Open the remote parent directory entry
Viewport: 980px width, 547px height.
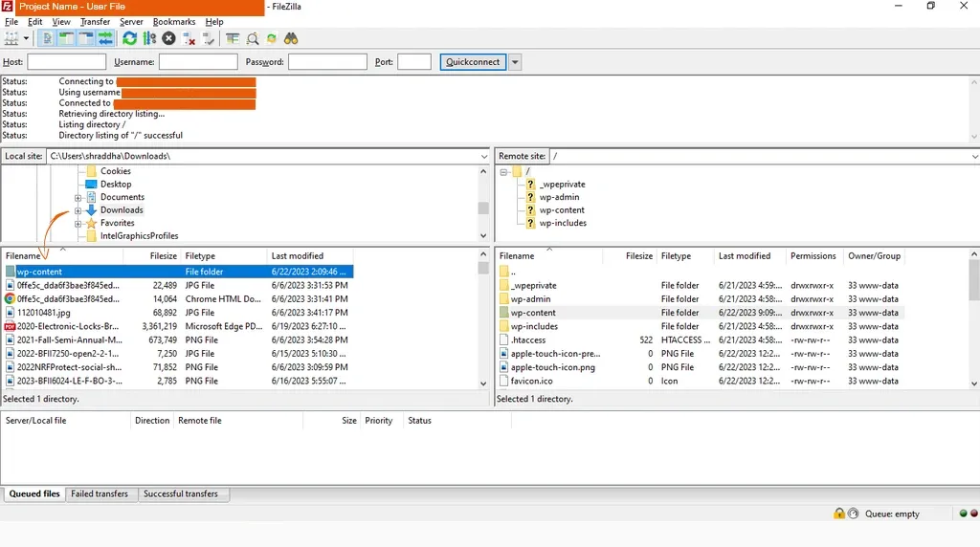(x=513, y=273)
